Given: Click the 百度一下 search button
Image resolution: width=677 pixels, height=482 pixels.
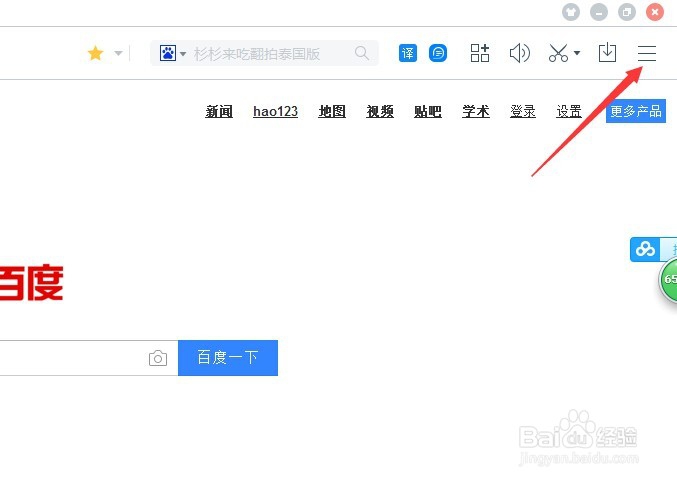Looking at the screenshot, I should tap(228, 358).
